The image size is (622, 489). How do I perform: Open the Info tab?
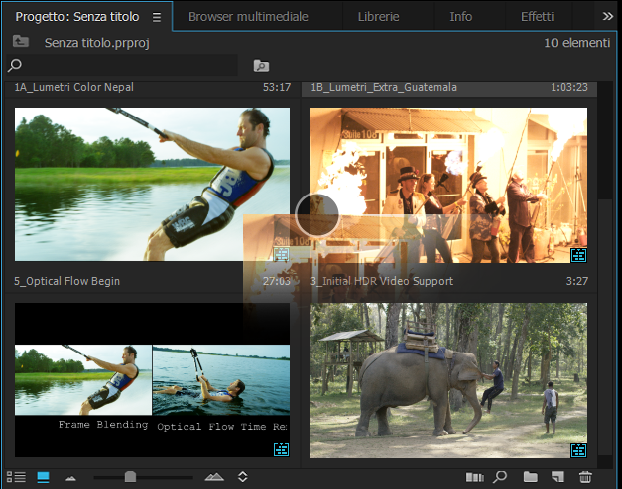click(461, 17)
